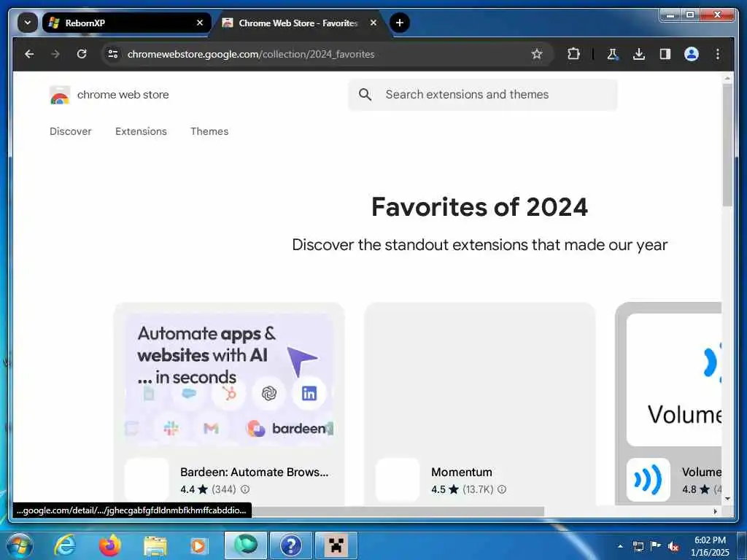Open the Themes section
The width and height of the screenshot is (747, 560).
tap(209, 131)
